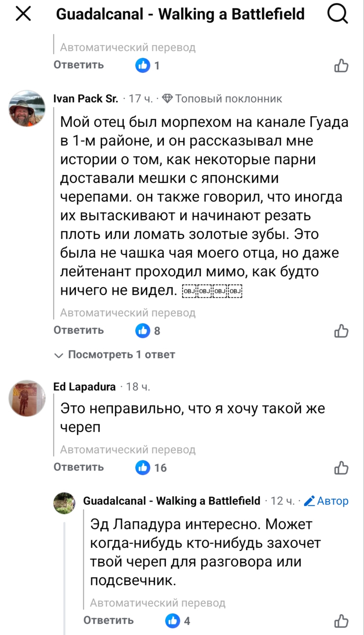
Task: Reply to the page author's comment
Action: 109,620
